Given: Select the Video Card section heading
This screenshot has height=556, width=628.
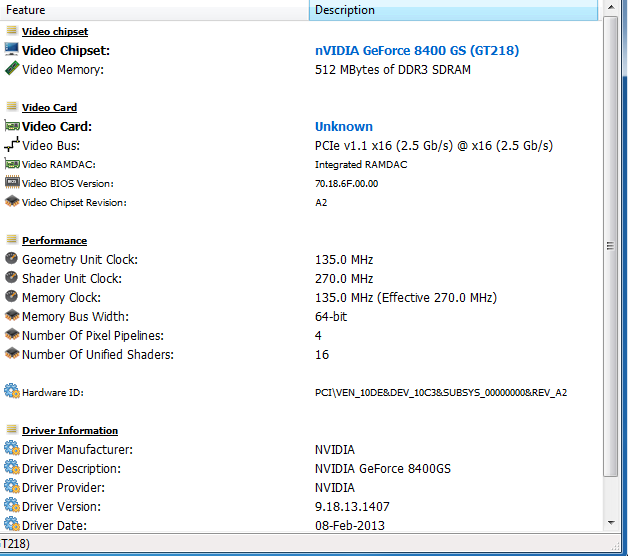Looking at the screenshot, I should click(x=49, y=108).
